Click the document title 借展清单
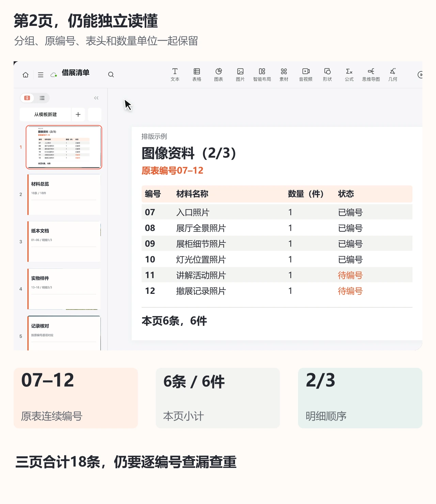436x504 pixels. [x=76, y=73]
